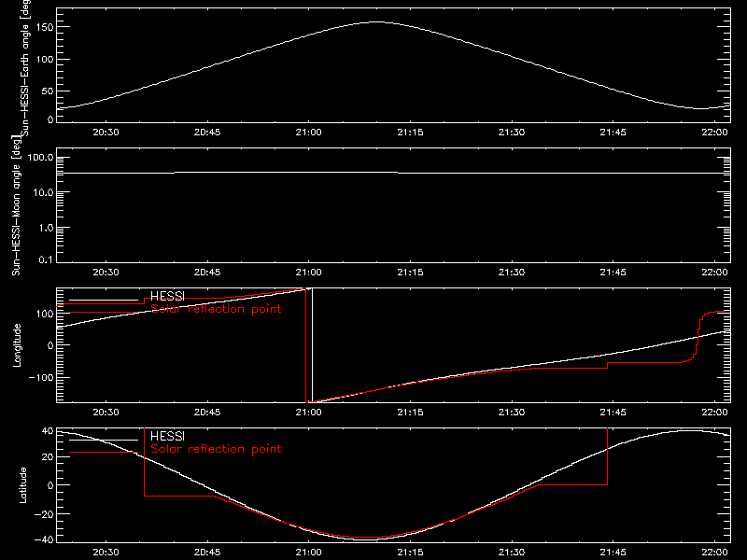The image size is (747, 560).
Task: Click '22:00' label under Earth angle plot
Action: tap(714, 133)
